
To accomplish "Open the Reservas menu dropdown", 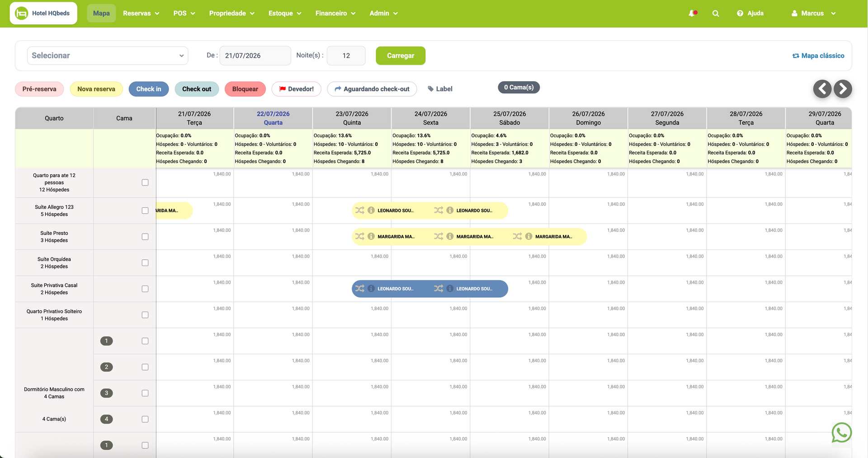I will (x=141, y=14).
